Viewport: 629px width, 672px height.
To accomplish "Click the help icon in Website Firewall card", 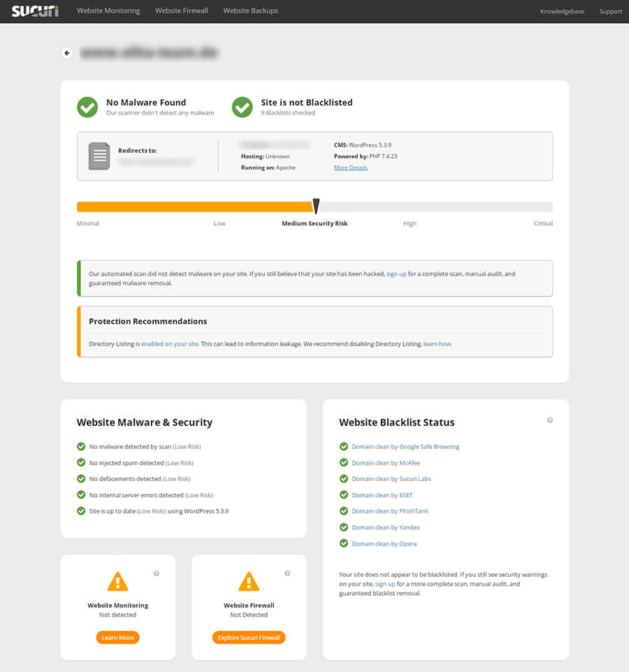I will [287, 573].
